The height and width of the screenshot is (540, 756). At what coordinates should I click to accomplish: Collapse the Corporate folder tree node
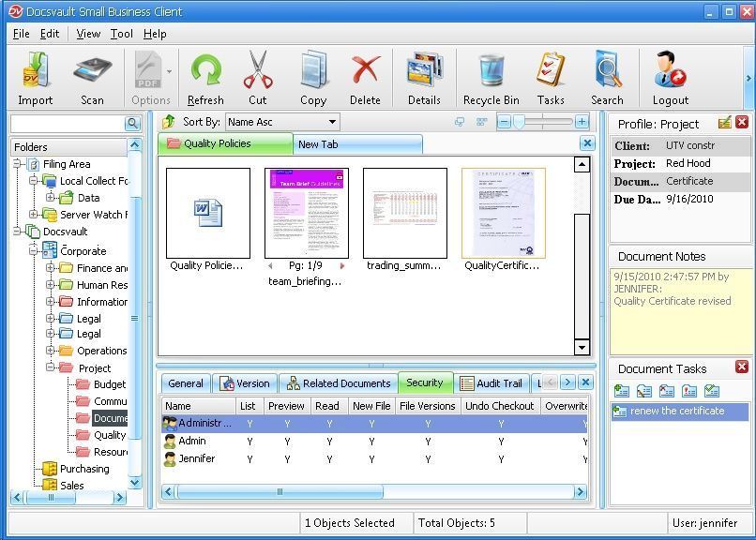(35, 251)
